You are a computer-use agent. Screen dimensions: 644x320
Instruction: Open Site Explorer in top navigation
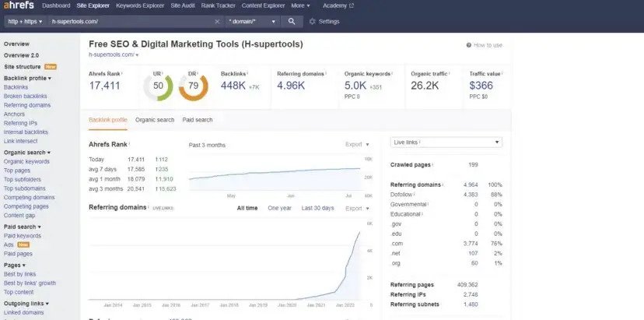pyautogui.click(x=93, y=5)
